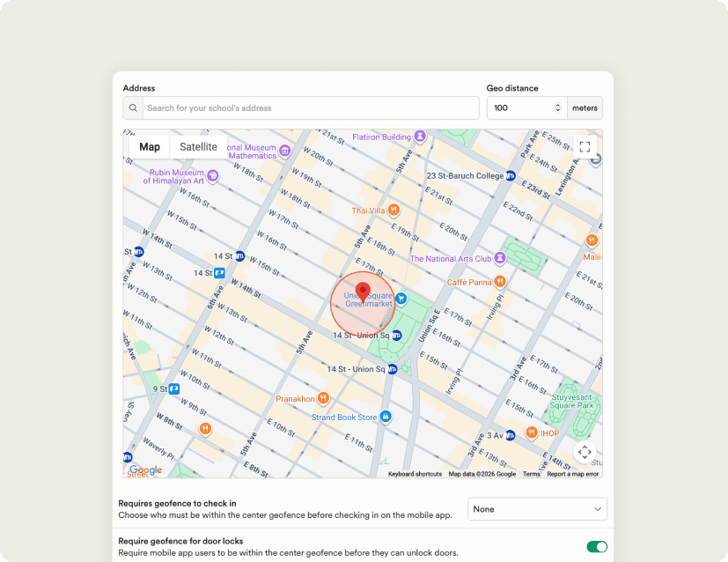This screenshot has width=728, height=562.
Task: Click the Rubin Museum of Himalayan Art marker
Action: [x=213, y=176]
